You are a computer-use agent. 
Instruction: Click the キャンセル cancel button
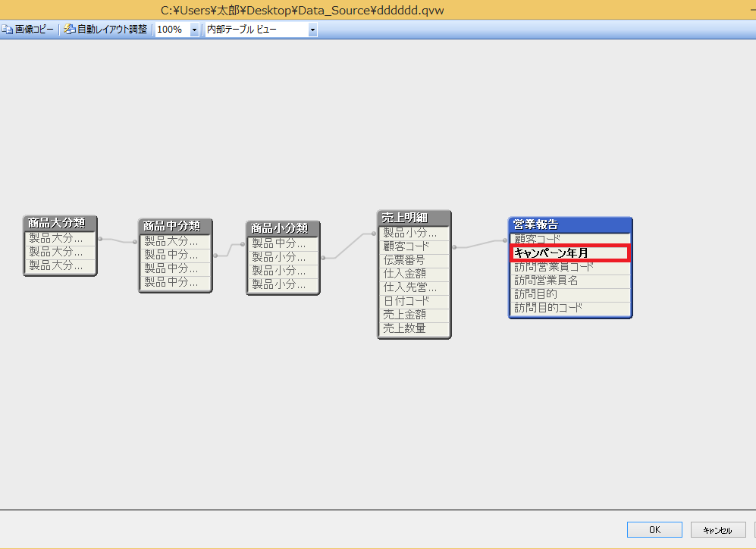point(718,530)
